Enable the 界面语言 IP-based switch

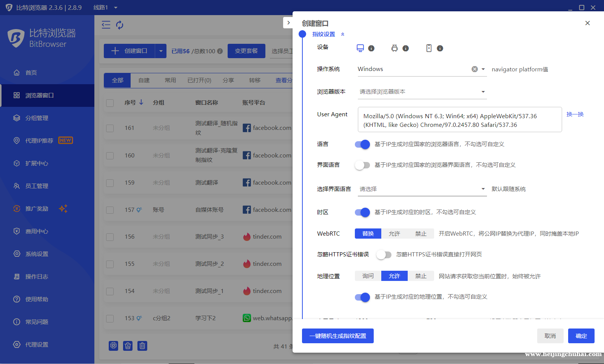point(362,165)
